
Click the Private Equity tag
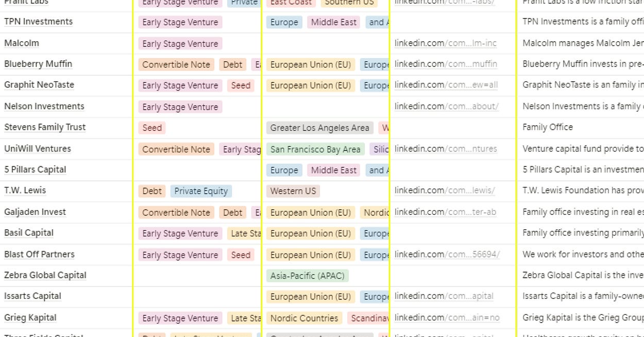click(201, 191)
